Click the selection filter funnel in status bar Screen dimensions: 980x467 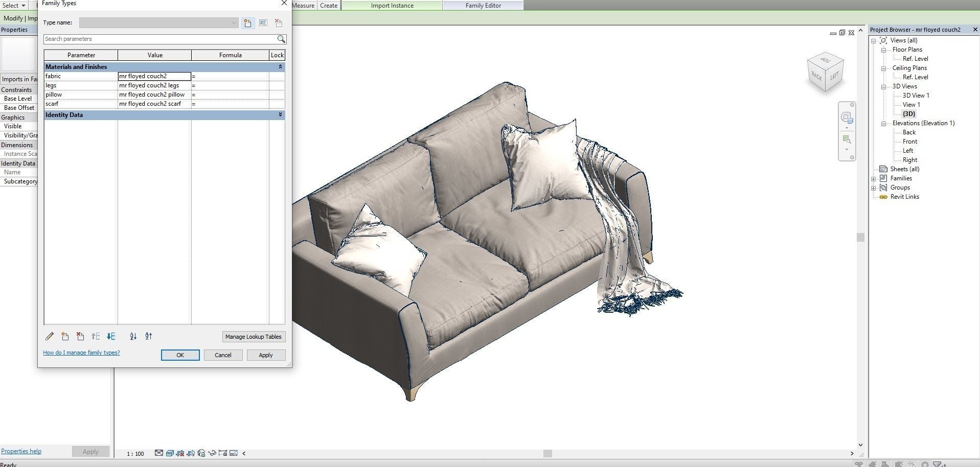click(938, 464)
